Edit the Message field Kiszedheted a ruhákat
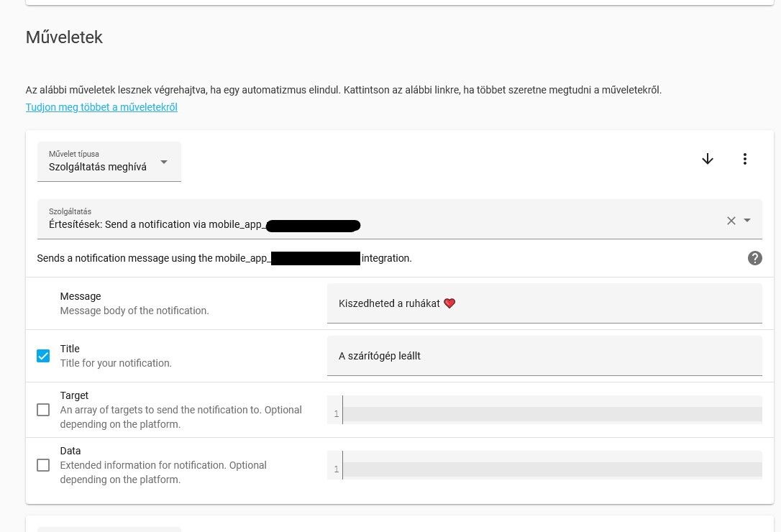781x532 pixels. click(x=544, y=303)
